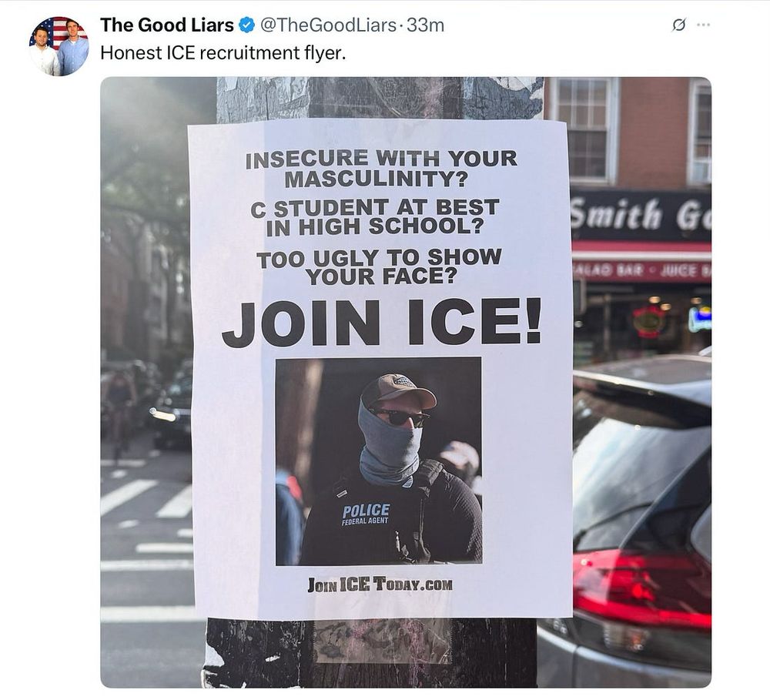
Task: Click the 'TOO UGLY TO SHOW YOUR FACE?' line
Action: [x=379, y=266]
